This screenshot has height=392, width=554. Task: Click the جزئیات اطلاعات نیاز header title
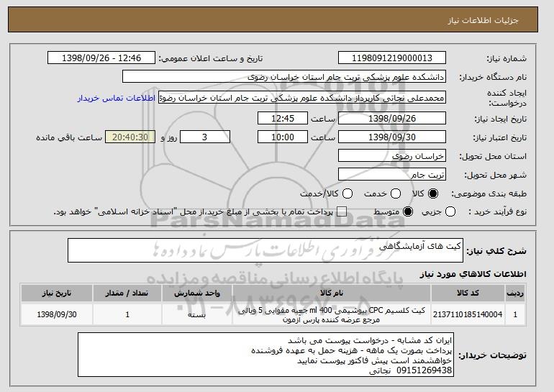[x=483, y=20]
